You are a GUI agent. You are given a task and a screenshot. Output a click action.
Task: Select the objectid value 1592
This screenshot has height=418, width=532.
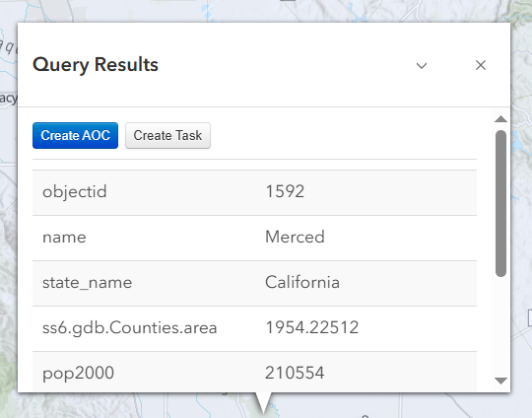coord(285,191)
